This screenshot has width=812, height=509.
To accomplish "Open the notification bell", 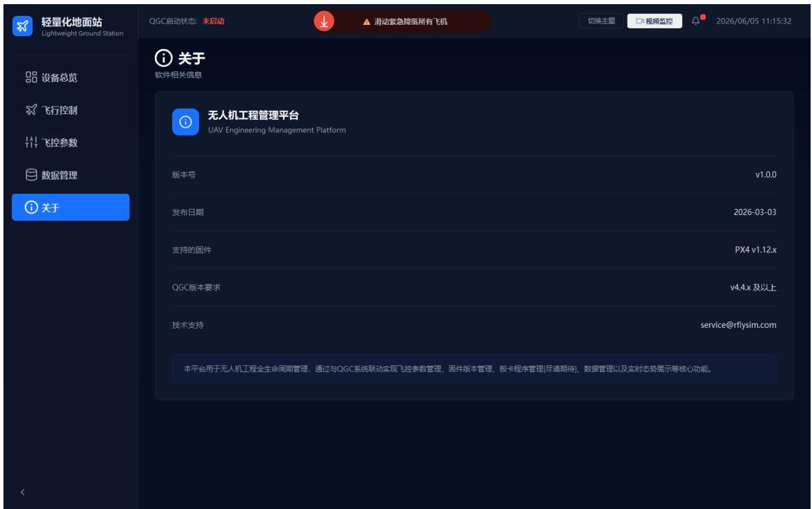I will tap(696, 21).
